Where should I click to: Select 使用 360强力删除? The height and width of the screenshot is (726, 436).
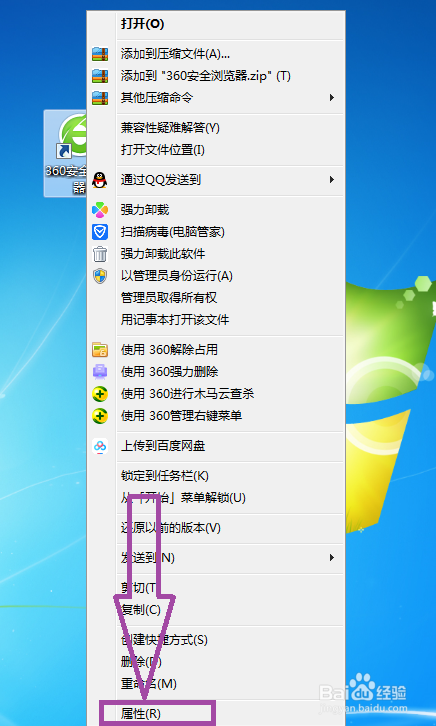[x=169, y=371]
